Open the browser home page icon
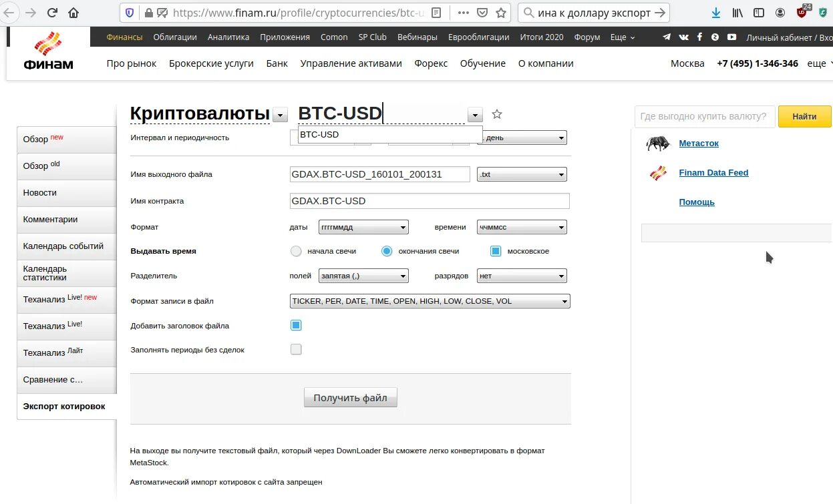The width and height of the screenshot is (833, 504). click(x=73, y=13)
